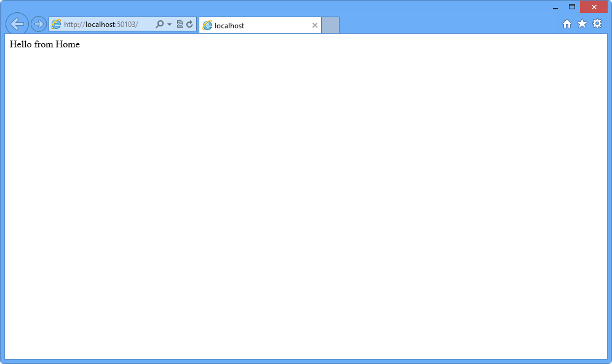Open the browser home page
The image size is (612, 364).
[x=566, y=24]
